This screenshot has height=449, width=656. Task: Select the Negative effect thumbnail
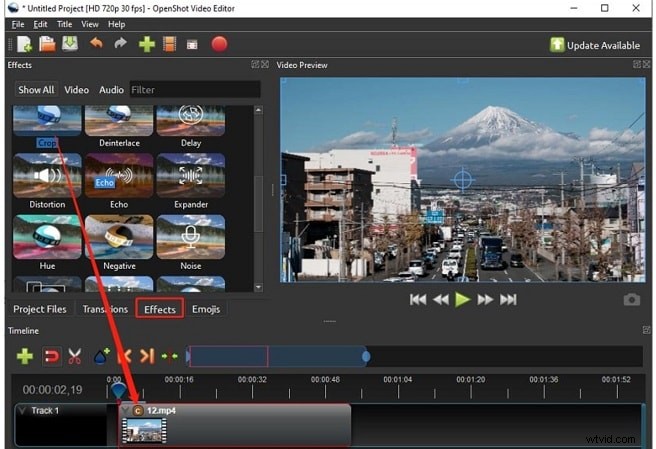119,240
